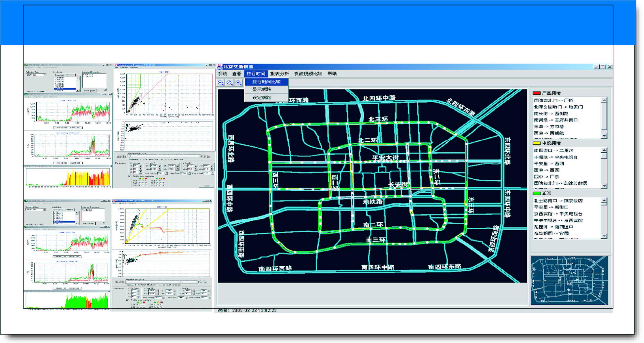
Task: Click the zoom in magnifier icon
Action: tap(238, 83)
